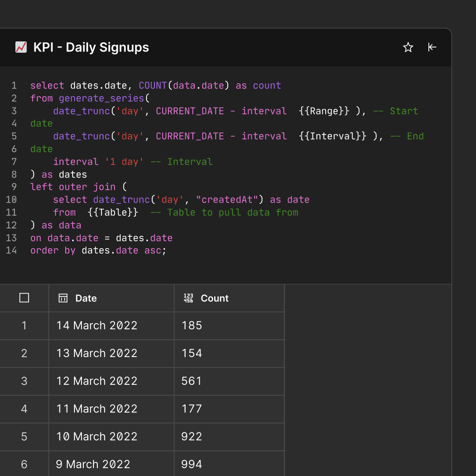
Task: Click row number 3 in the table
Action: [24, 381]
